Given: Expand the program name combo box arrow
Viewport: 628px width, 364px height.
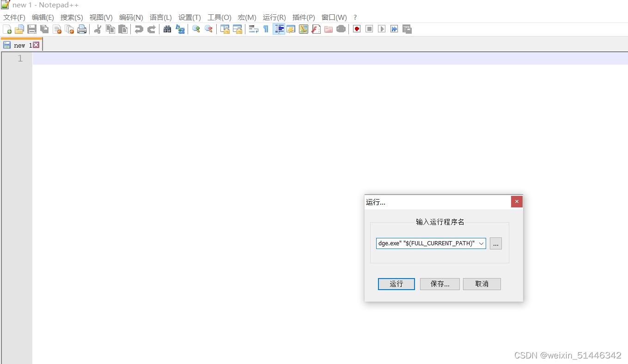Looking at the screenshot, I should click(481, 243).
